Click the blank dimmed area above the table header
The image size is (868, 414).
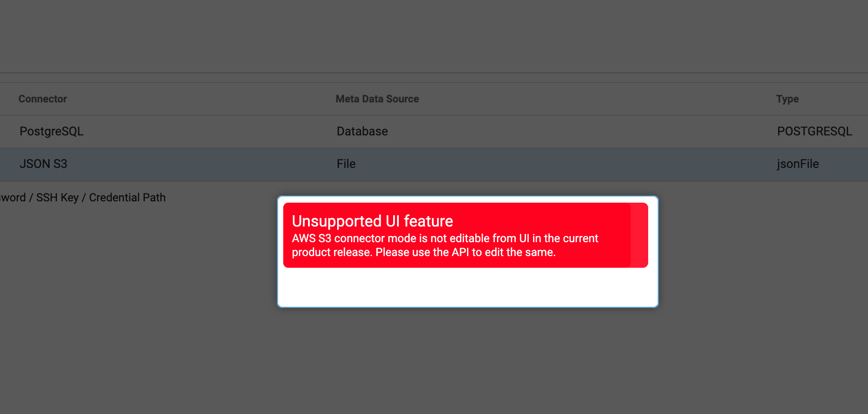434,35
